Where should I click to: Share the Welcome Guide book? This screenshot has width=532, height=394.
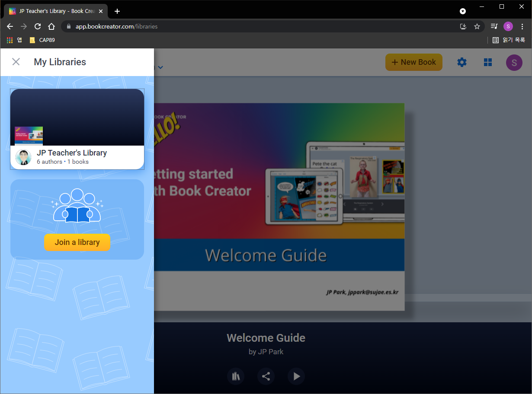[x=266, y=376]
